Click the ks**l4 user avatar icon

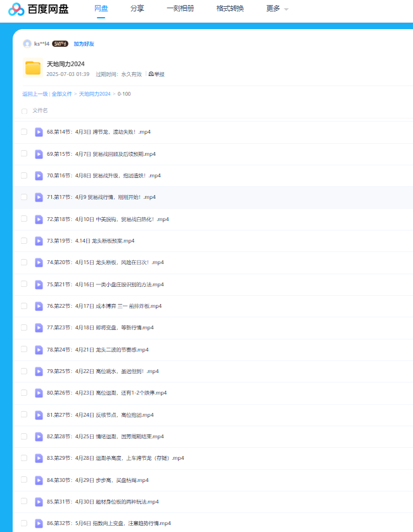pos(27,44)
